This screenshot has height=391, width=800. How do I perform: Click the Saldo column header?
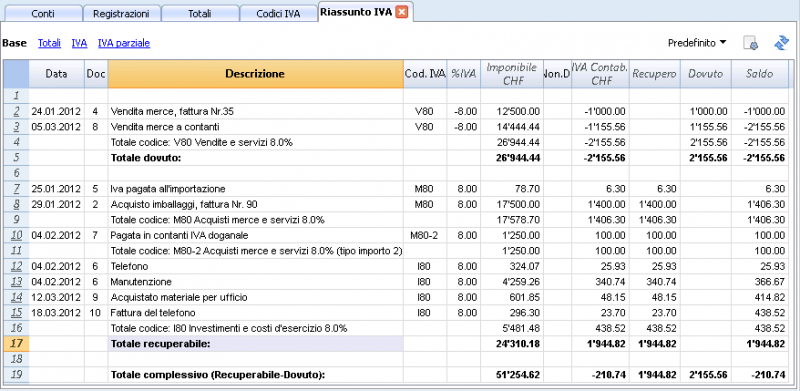[x=760, y=74]
